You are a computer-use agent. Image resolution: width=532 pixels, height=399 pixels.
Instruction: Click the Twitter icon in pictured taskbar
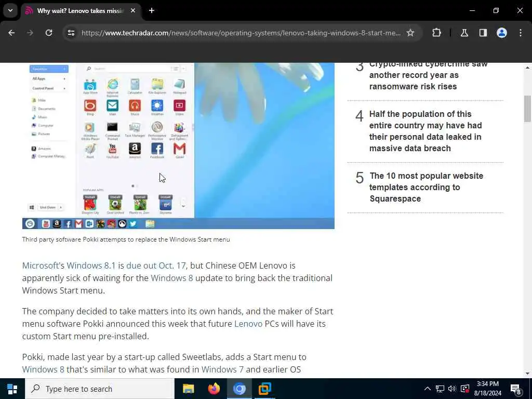(133, 223)
